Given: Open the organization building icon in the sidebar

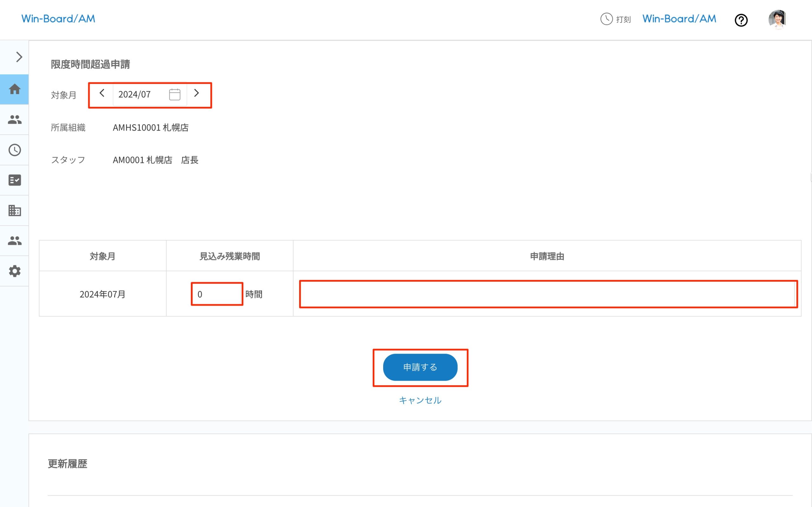Looking at the screenshot, I should pos(14,210).
